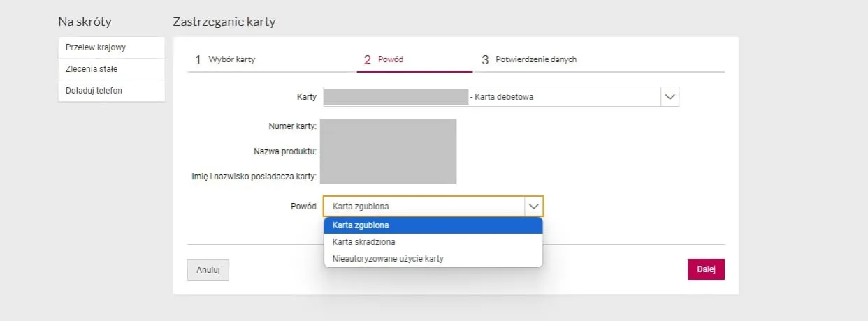The width and height of the screenshot is (868, 321).
Task: Pick Nieautoryzowane użycie karty option
Action: 433,259
